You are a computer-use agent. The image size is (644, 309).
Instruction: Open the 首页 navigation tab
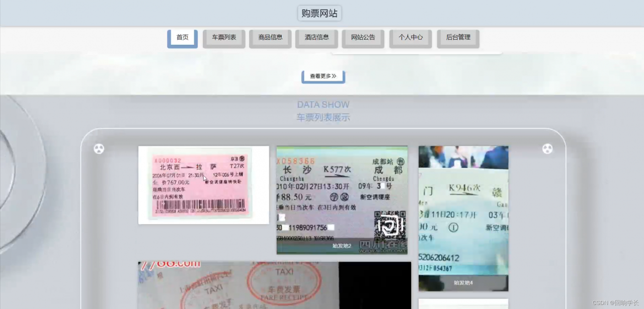point(182,38)
